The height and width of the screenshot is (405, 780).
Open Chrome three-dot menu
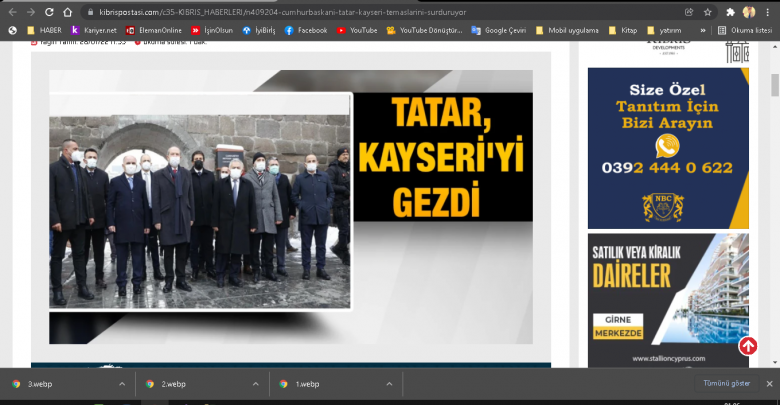click(767, 12)
